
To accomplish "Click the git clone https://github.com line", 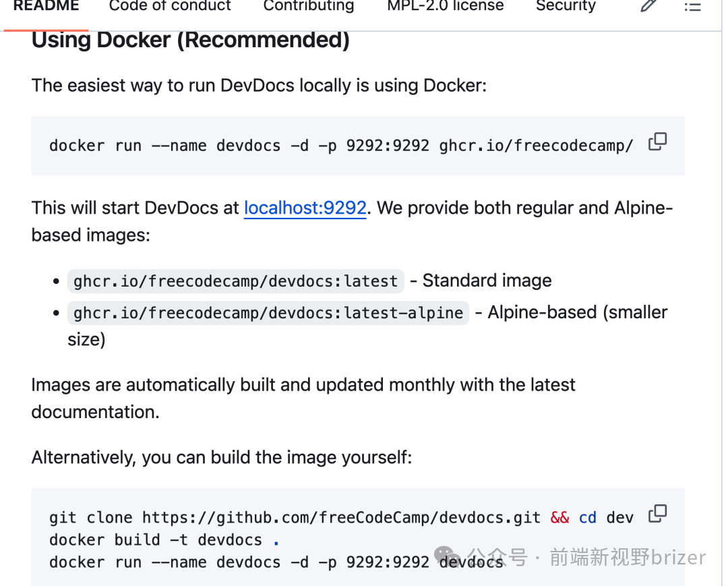I will click(x=295, y=518).
